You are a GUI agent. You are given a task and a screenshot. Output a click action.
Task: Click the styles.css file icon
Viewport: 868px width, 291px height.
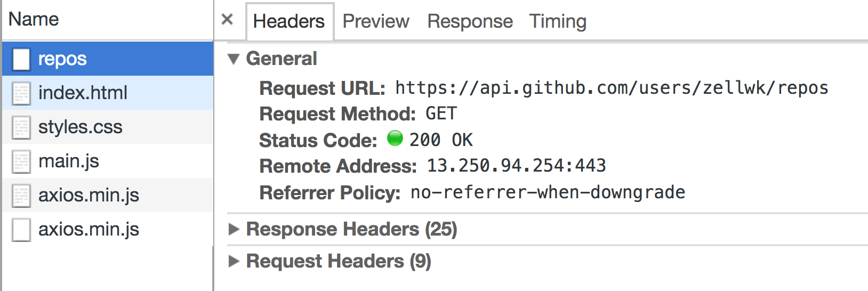click(x=21, y=127)
